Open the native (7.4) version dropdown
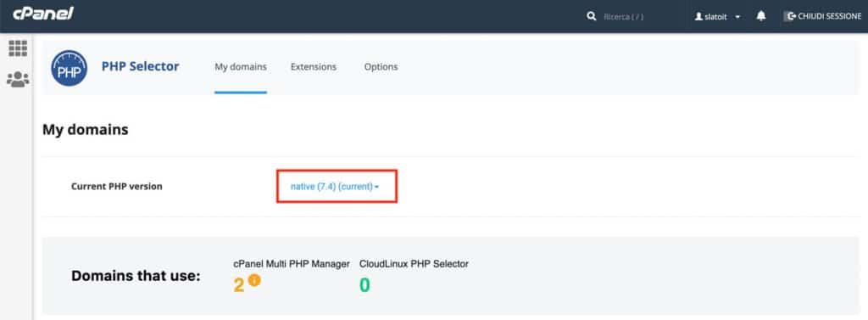 coord(335,187)
